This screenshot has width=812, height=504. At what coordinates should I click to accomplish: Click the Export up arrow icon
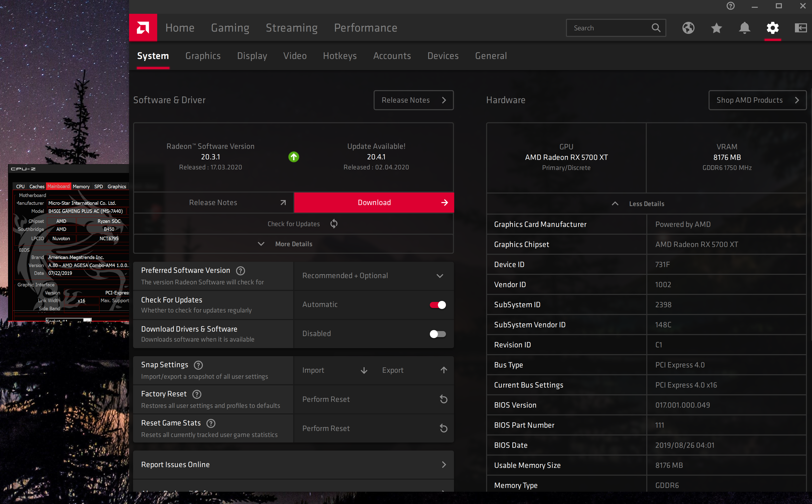point(443,370)
